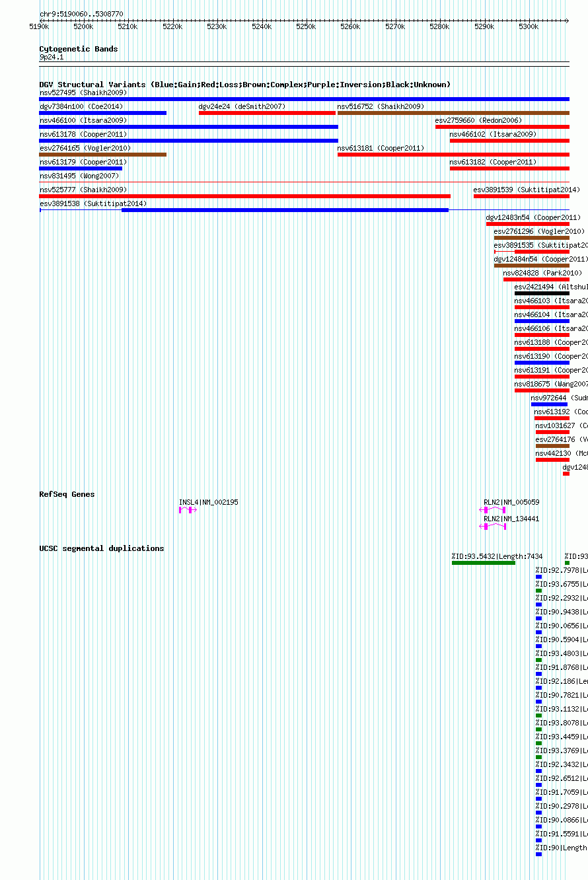This screenshot has height=880, width=588.
Task: Select the esv2761296 (Vogler2010) label
Action: [539, 231]
